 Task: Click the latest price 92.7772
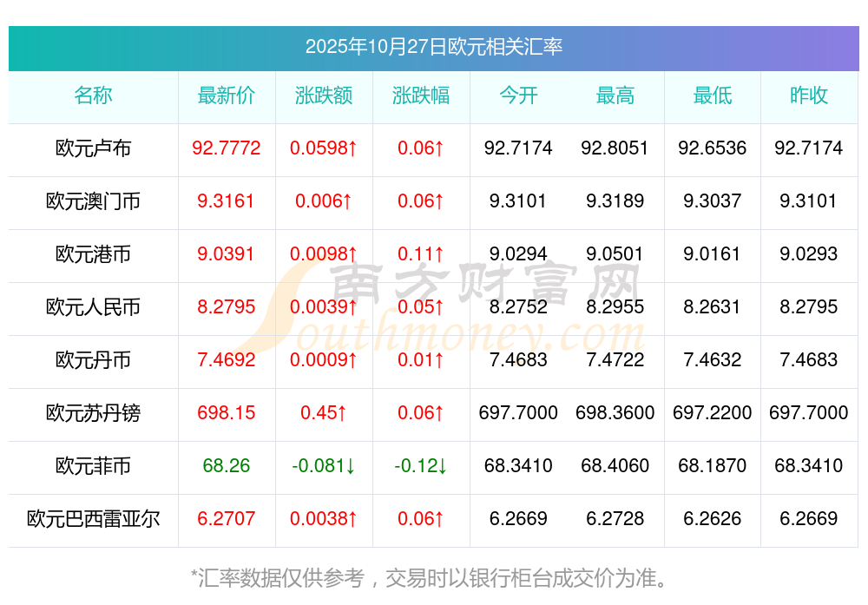[x=227, y=148]
